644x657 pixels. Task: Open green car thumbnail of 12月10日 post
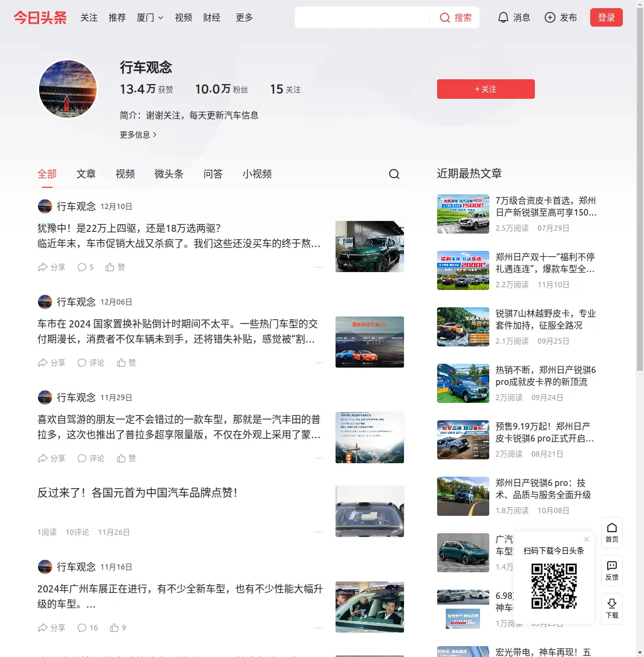pos(370,247)
